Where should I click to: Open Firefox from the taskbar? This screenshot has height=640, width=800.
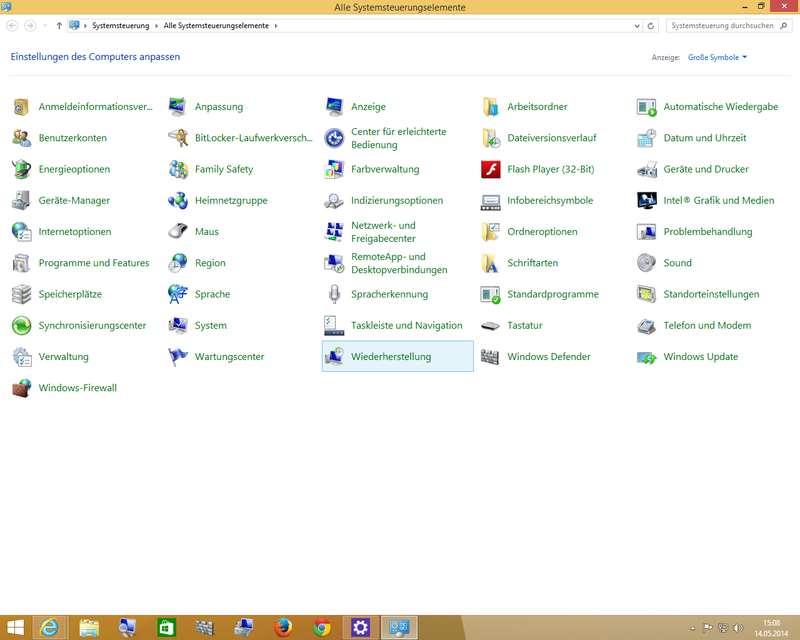pos(283,627)
